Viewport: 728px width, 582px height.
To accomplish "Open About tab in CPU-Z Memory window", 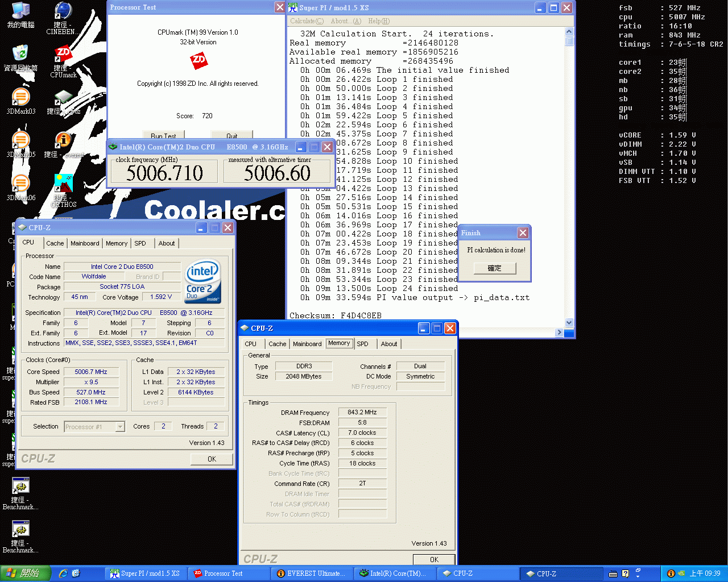I will coord(389,344).
